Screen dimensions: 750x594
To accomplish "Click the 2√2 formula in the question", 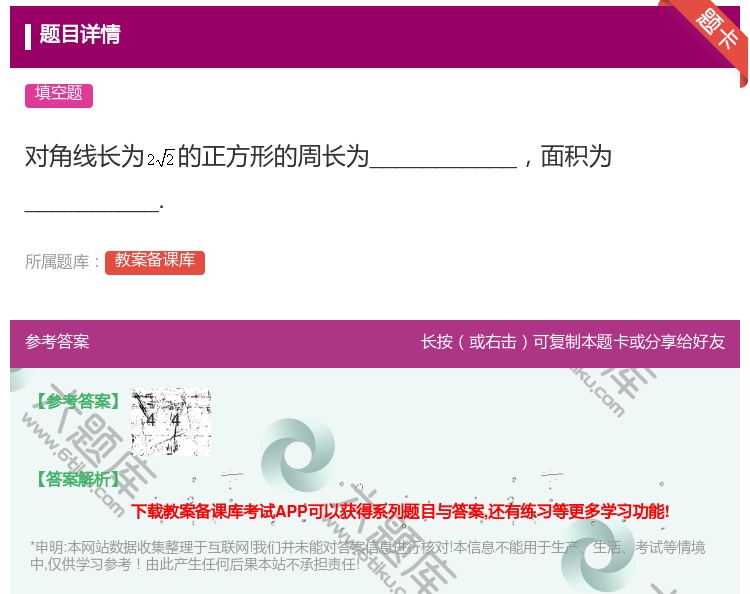I will (x=161, y=159).
